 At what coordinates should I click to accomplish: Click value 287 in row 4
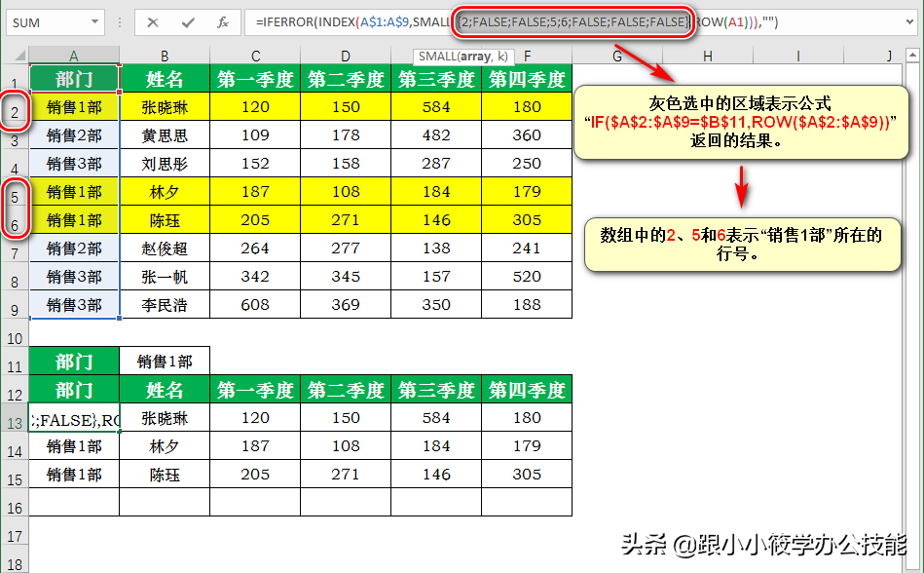click(436, 164)
